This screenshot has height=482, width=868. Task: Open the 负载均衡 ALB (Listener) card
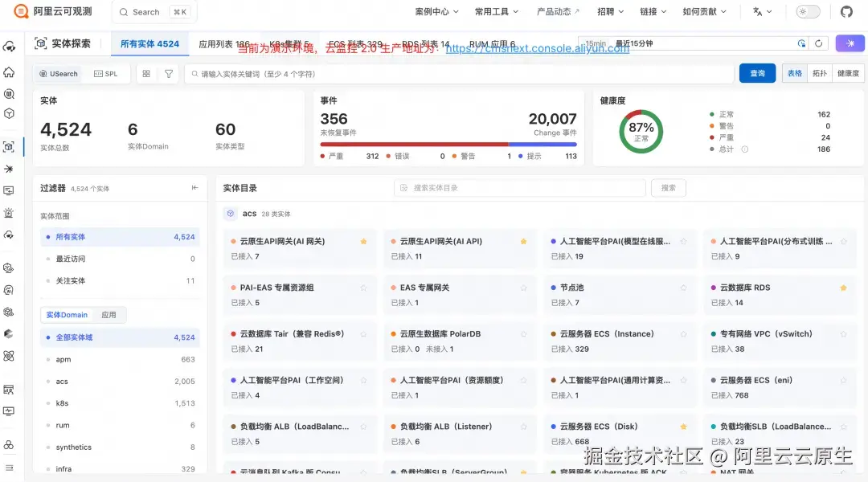point(460,434)
